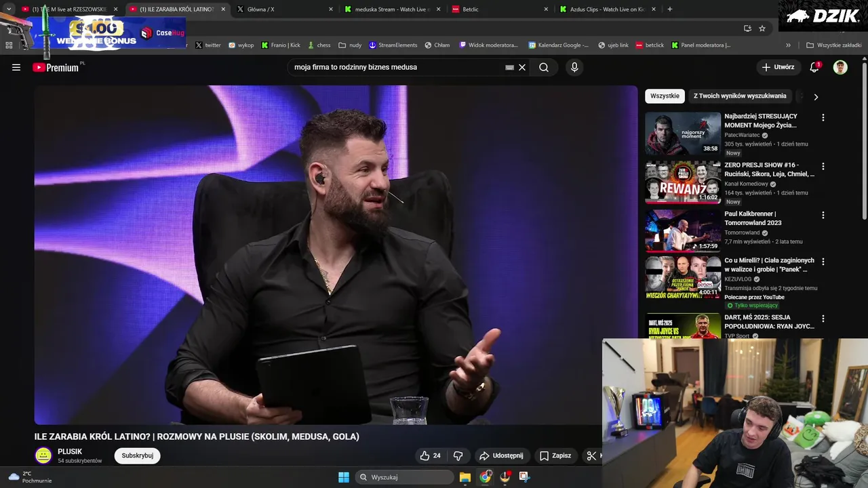The height and width of the screenshot is (488, 868).
Task: Open the 'StreamElements' bookmark
Action: (x=393, y=45)
